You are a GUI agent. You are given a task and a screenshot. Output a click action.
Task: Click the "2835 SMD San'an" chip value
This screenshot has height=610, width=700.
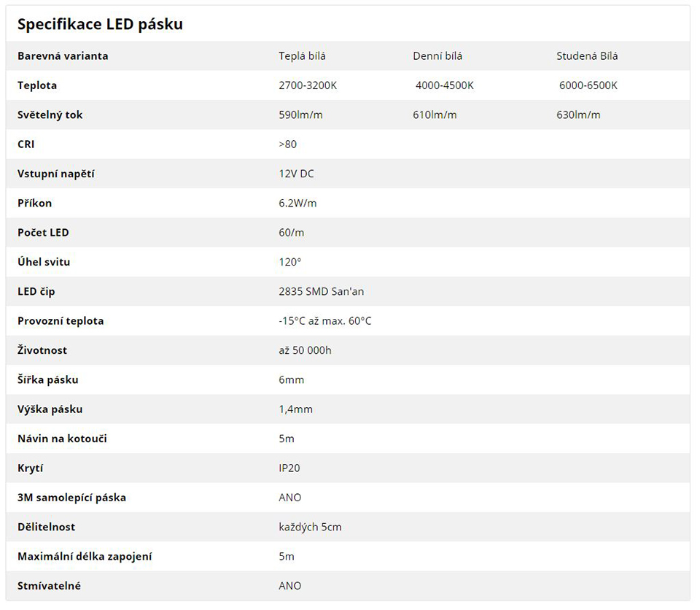[321, 292]
